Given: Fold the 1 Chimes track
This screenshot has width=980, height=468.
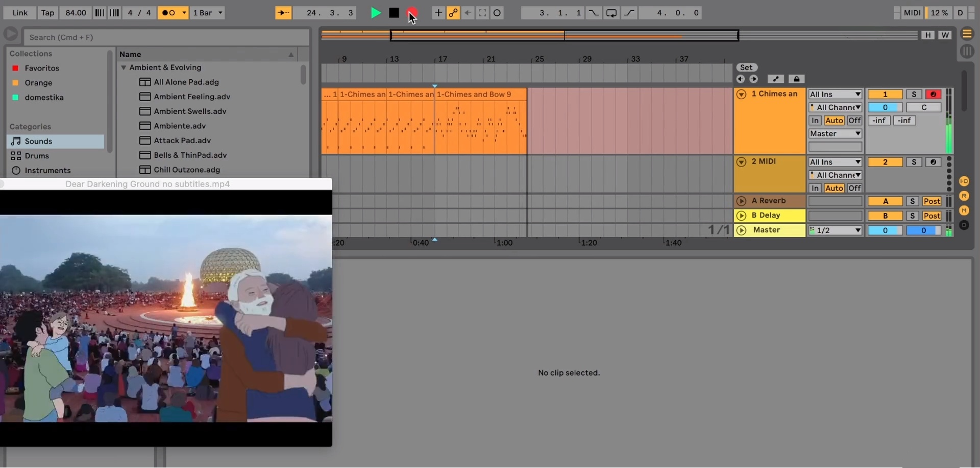Looking at the screenshot, I should (x=741, y=95).
